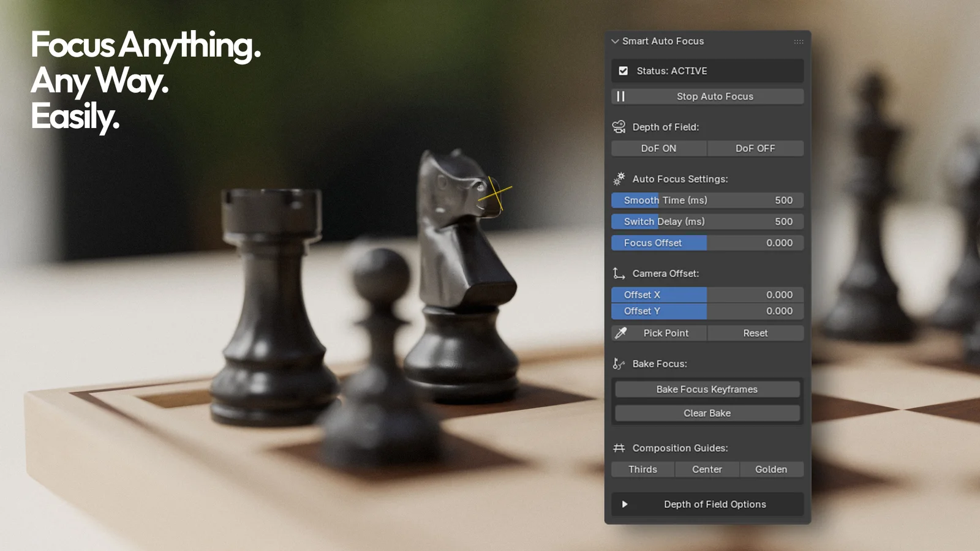
Task: Enable depth of field with DoF ON
Action: coord(658,148)
